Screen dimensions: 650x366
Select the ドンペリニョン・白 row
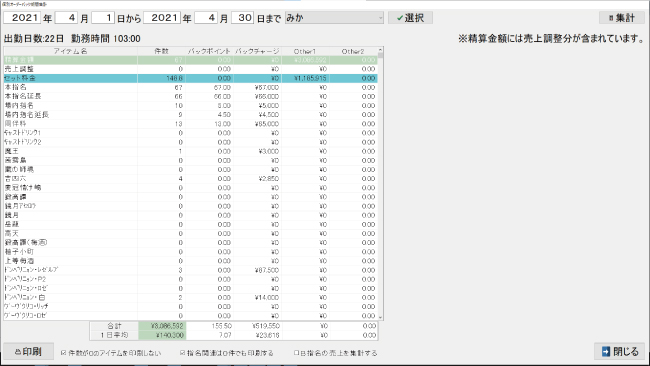191,298
